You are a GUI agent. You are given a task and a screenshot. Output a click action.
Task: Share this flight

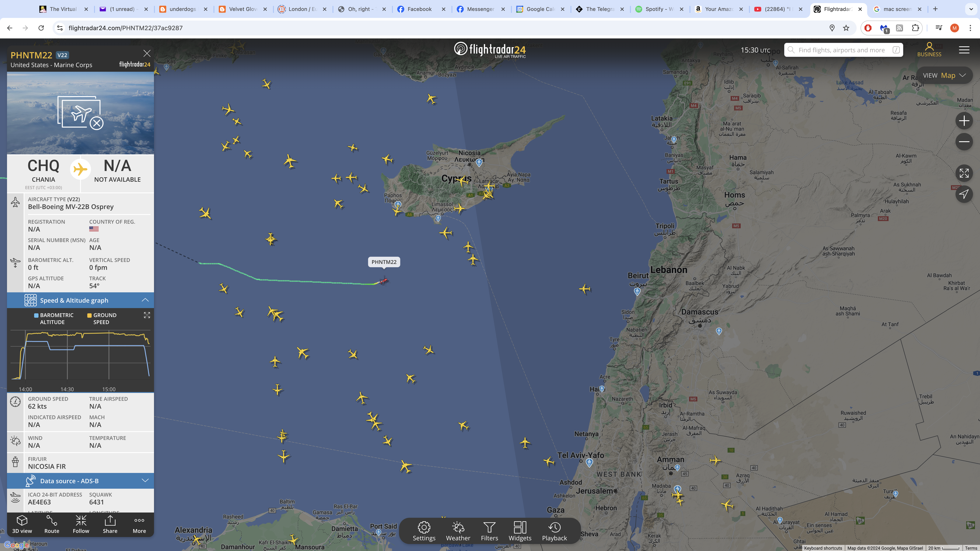coord(110,524)
